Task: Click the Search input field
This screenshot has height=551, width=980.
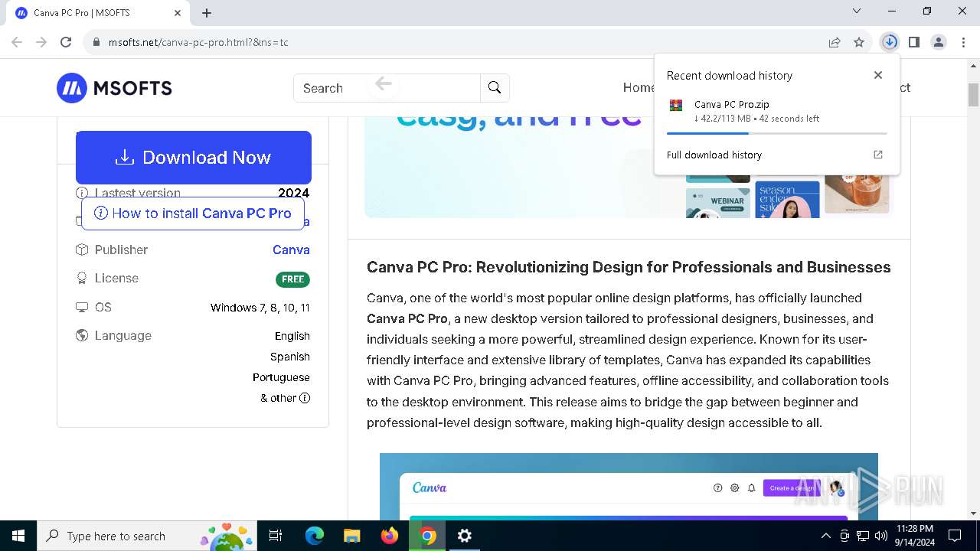Action: [x=387, y=88]
